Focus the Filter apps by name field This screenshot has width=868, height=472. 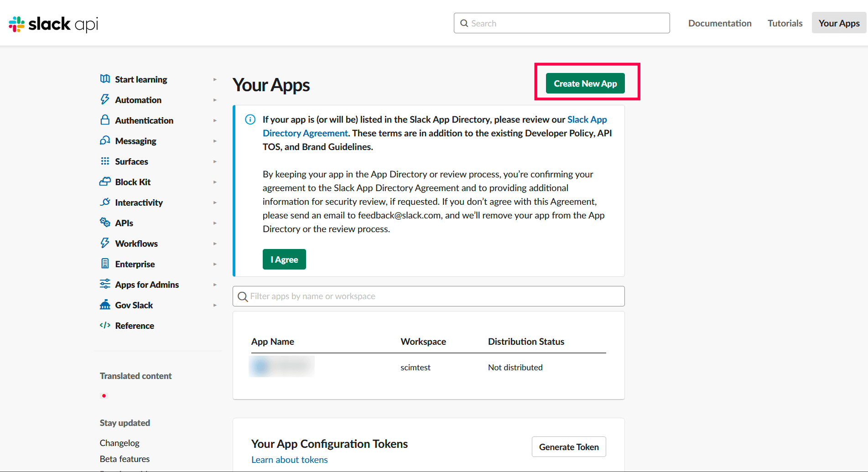[429, 296]
